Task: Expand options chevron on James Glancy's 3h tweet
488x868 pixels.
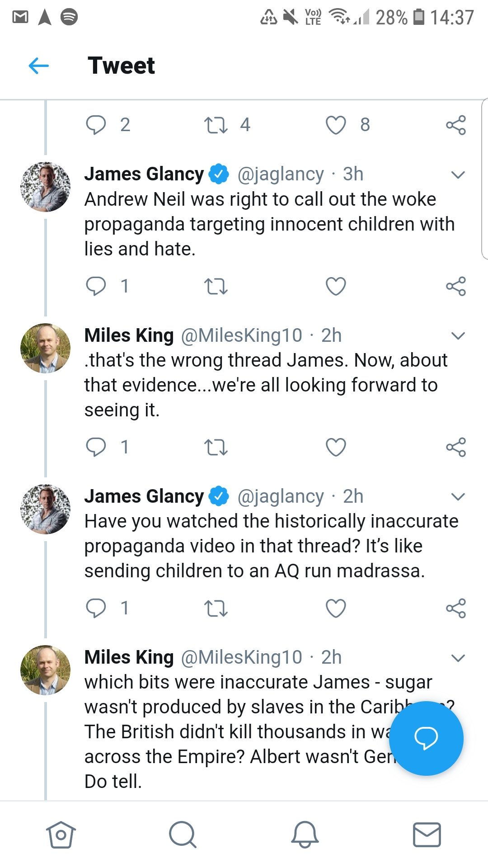Action: pyautogui.click(x=458, y=175)
